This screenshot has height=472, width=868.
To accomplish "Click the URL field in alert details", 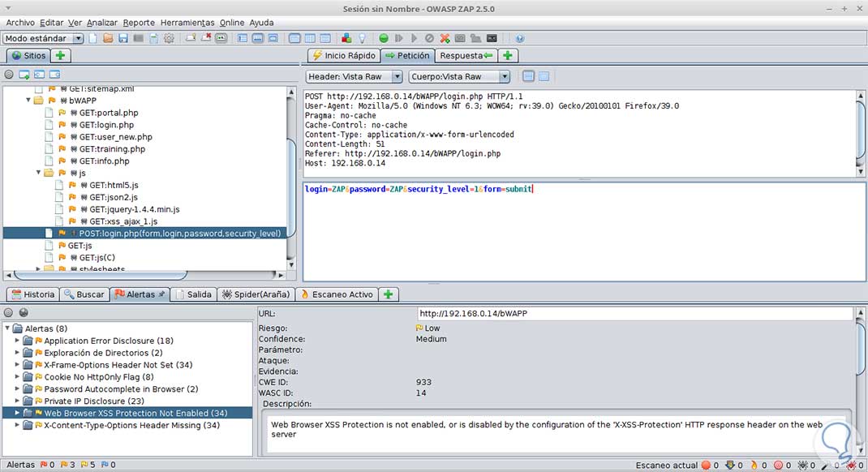I will [634, 313].
